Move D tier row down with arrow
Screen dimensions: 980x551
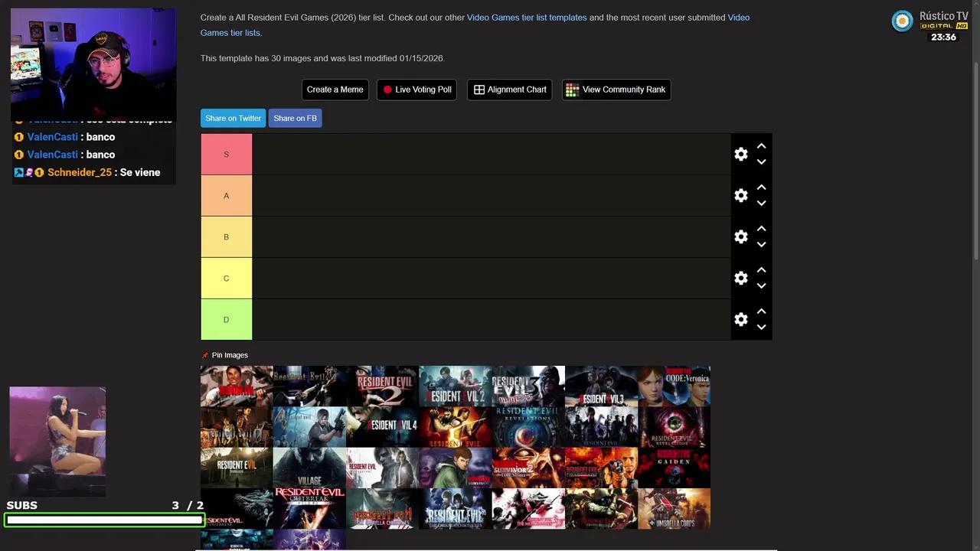(761, 328)
